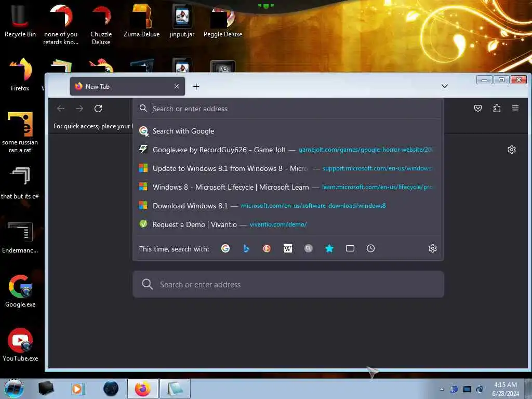Screen dimensions: 532x399
Task: Open Download Windows 8.1 suggestion
Action: click(288, 206)
